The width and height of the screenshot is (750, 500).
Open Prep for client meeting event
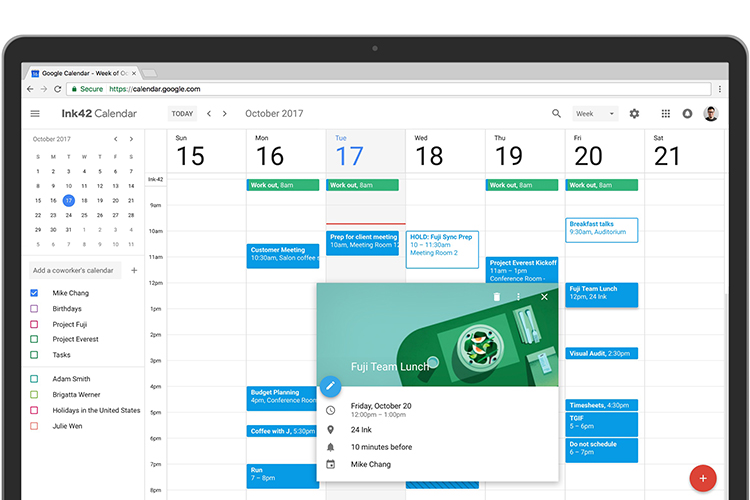tap(363, 243)
